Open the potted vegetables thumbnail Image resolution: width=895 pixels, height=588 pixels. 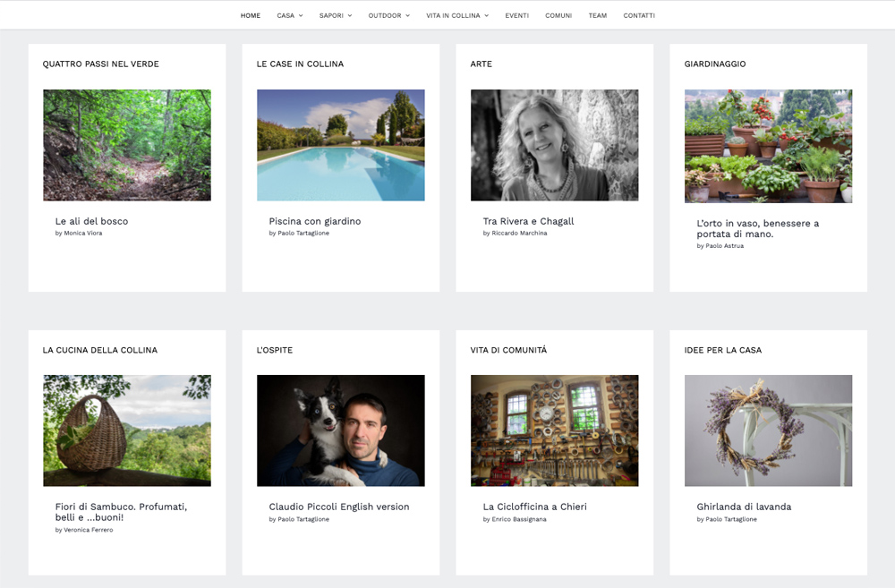768,146
